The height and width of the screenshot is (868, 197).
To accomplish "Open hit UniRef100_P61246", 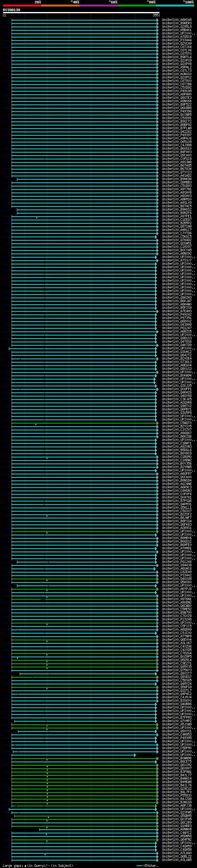I will pyautogui.click(x=177, y=562).
